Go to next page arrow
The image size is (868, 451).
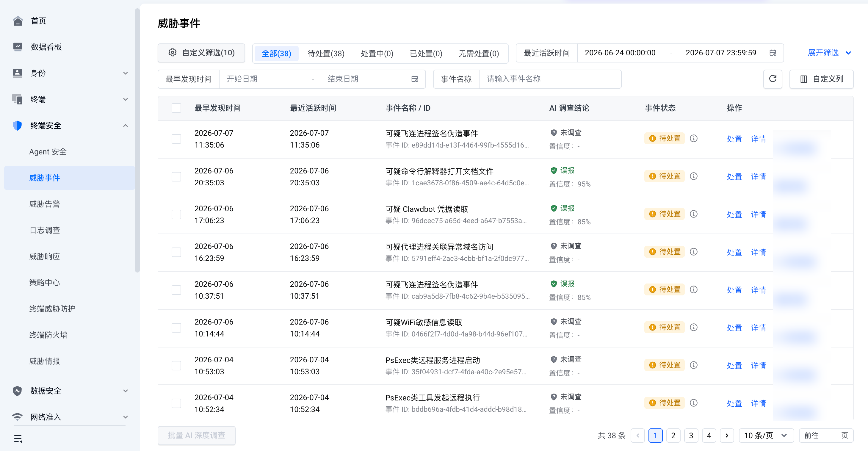pyautogui.click(x=727, y=436)
